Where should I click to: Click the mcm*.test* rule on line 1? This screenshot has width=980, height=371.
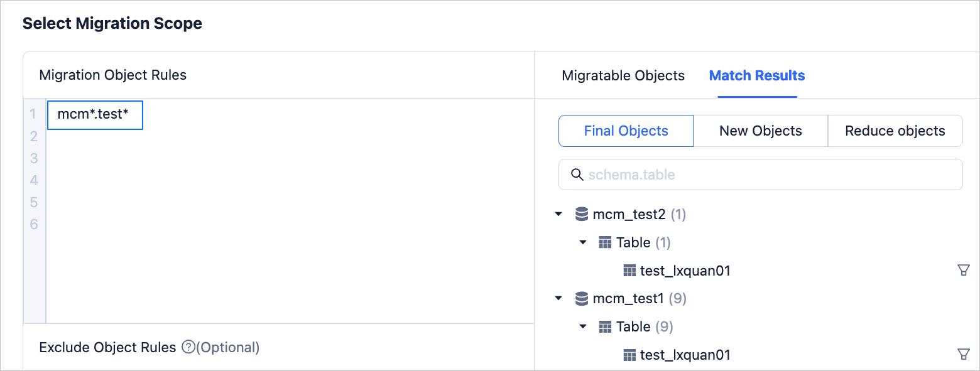point(94,115)
